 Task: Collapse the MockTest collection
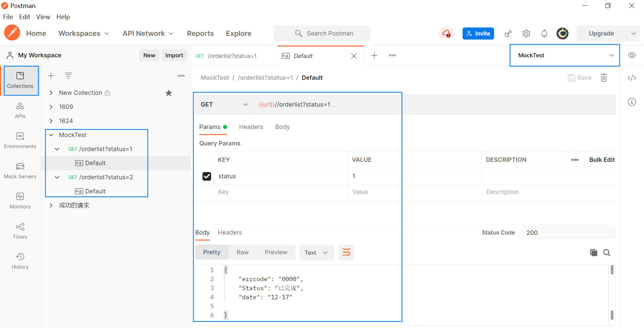[x=51, y=135]
